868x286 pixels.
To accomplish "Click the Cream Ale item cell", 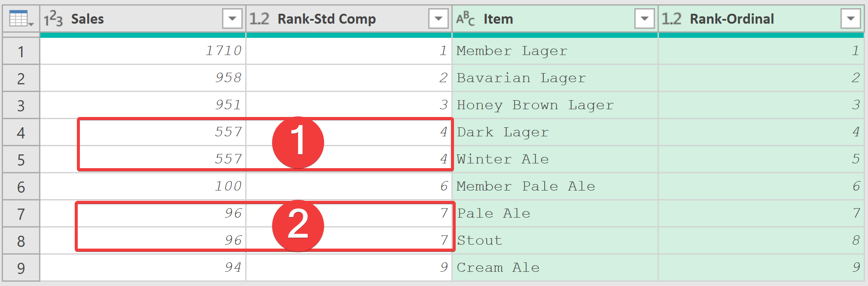I will click(x=555, y=268).
